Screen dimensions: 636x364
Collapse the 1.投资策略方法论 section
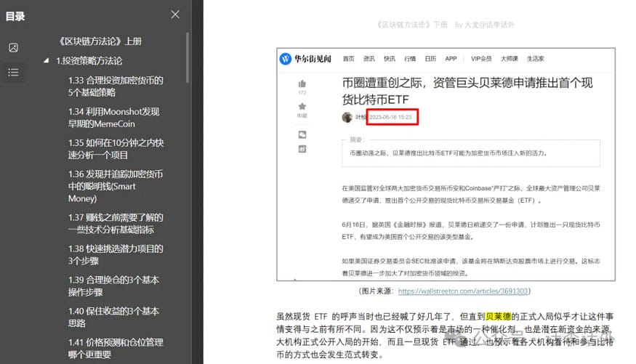(47, 61)
